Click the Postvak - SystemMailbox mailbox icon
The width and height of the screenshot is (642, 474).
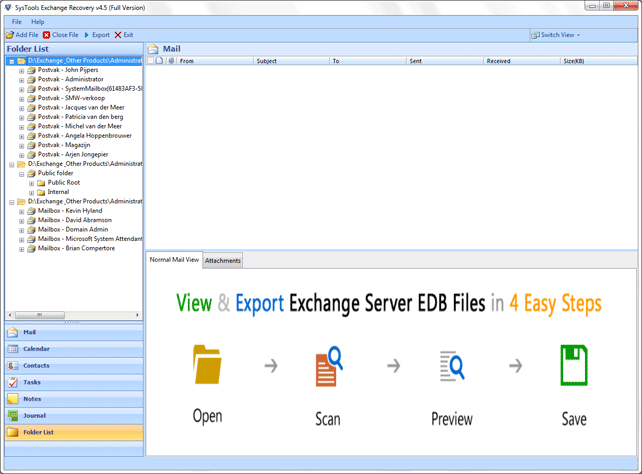click(31, 89)
